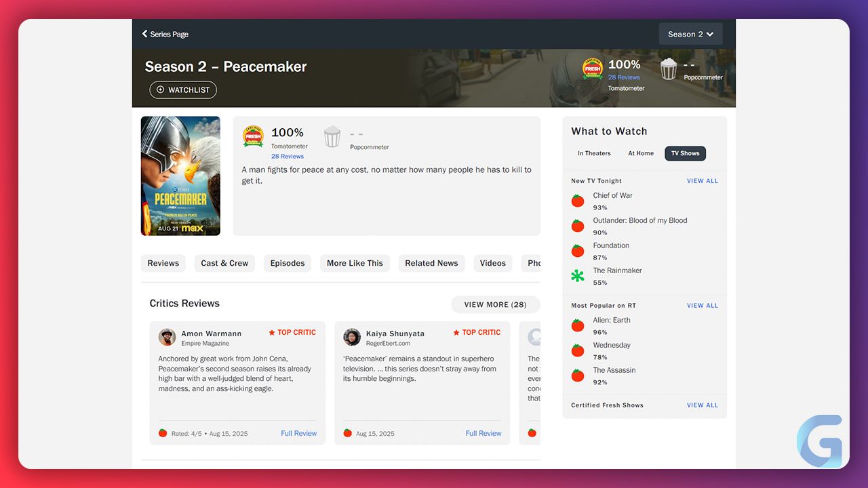The height and width of the screenshot is (488, 868).
Task: Switch to the Videos tab
Action: [493, 263]
